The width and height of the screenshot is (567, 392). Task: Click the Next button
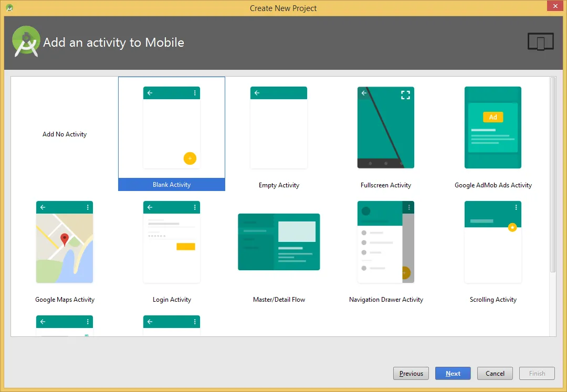coord(453,374)
